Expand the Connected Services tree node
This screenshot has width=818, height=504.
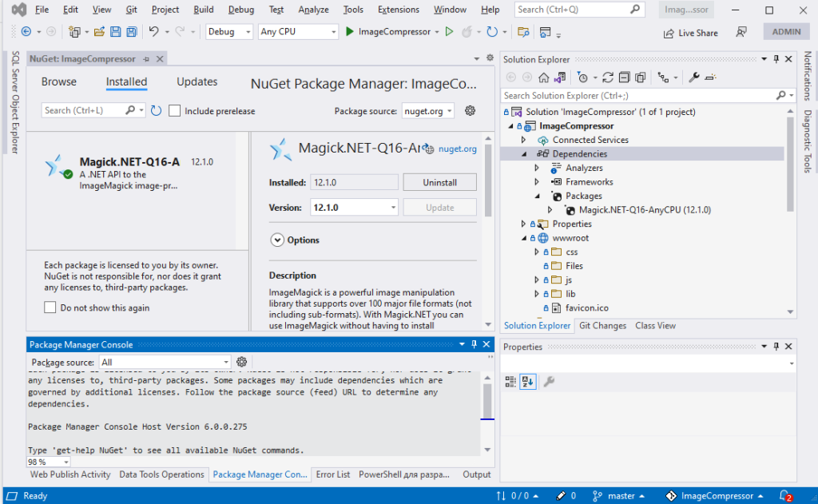coord(524,140)
